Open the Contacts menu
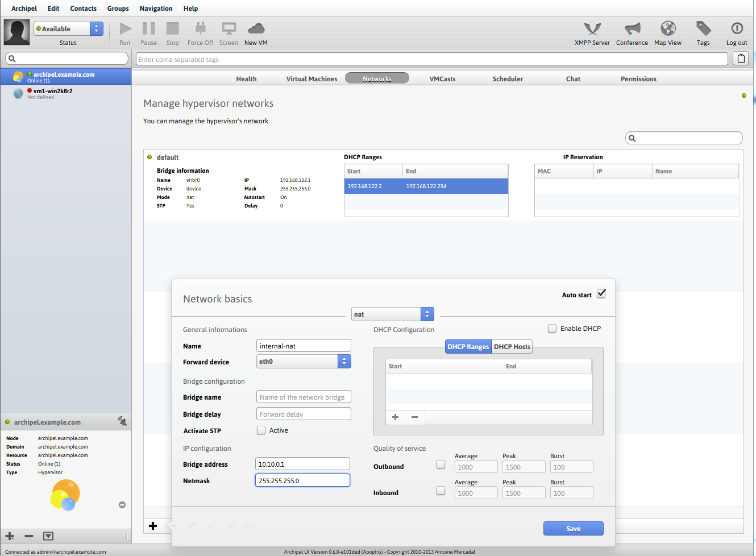Image resolution: width=756 pixels, height=556 pixels. pyautogui.click(x=84, y=9)
